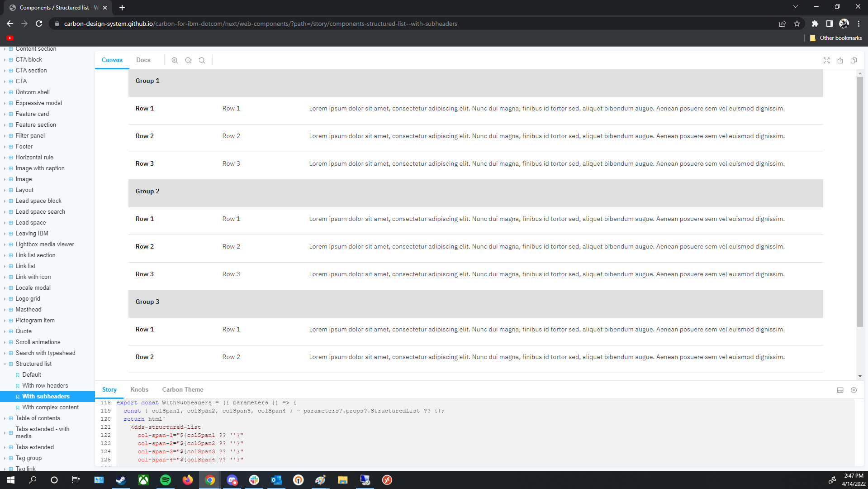Hide the addons panel with close icon
Image resolution: width=868 pixels, height=489 pixels.
coord(854,390)
